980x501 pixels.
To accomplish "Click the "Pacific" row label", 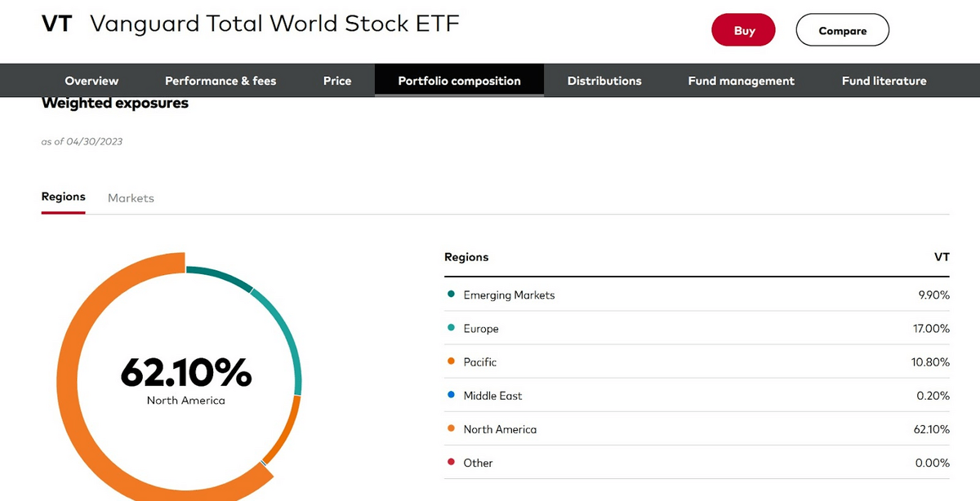I will pos(480,362).
